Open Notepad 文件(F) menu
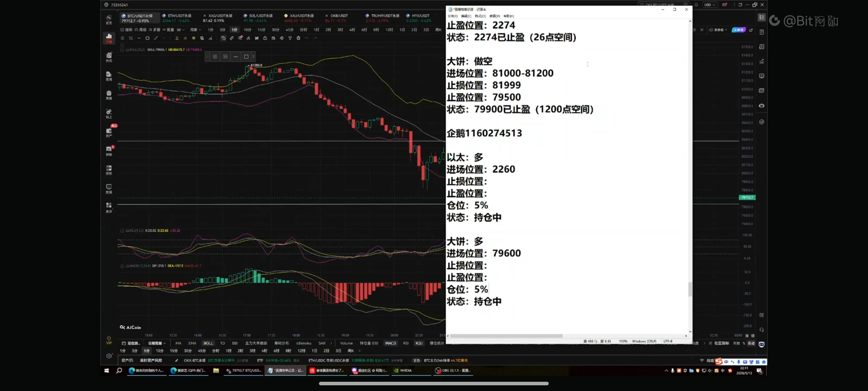This screenshot has width=868, height=391. (x=452, y=16)
